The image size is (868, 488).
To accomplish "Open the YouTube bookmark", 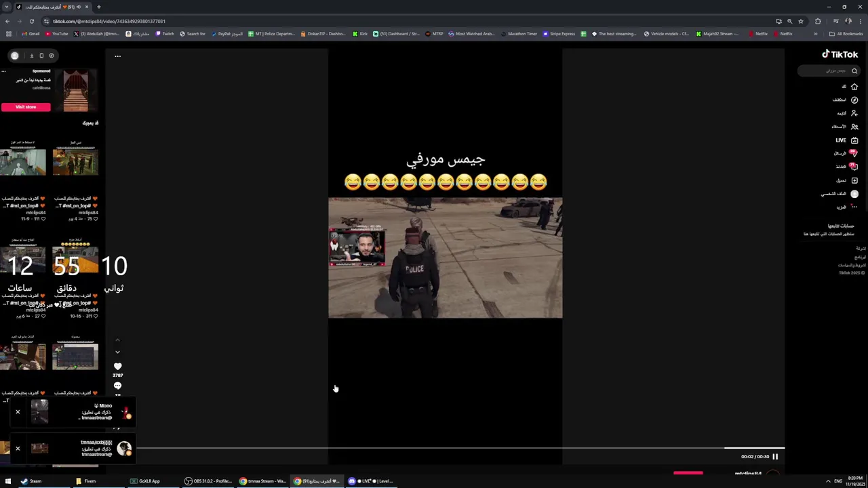I will (56, 34).
